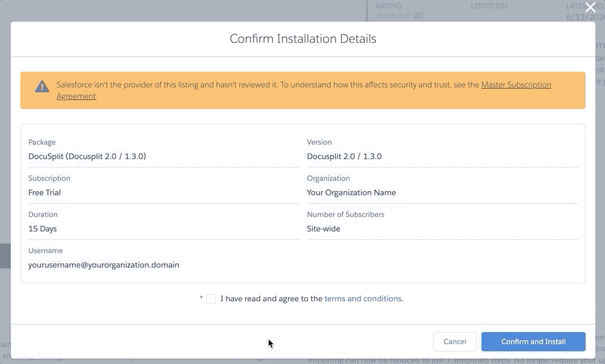Click the 15 Days duration value
605x364 pixels.
point(42,229)
